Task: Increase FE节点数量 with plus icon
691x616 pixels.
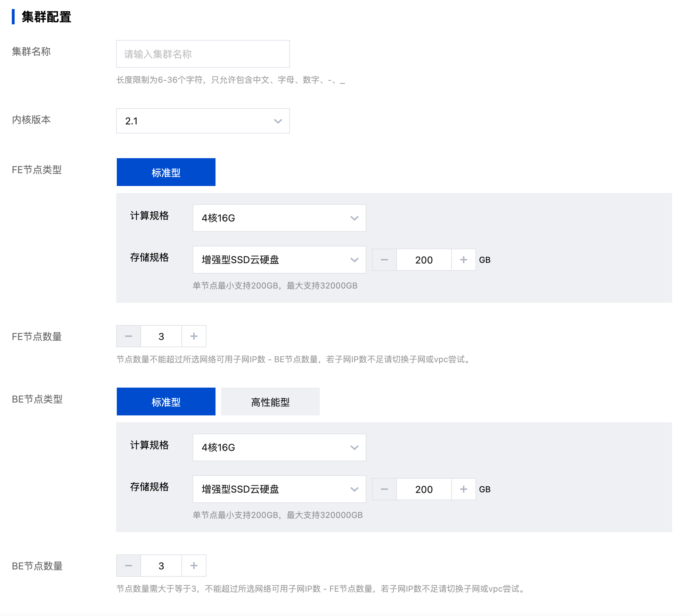Action: [194, 336]
